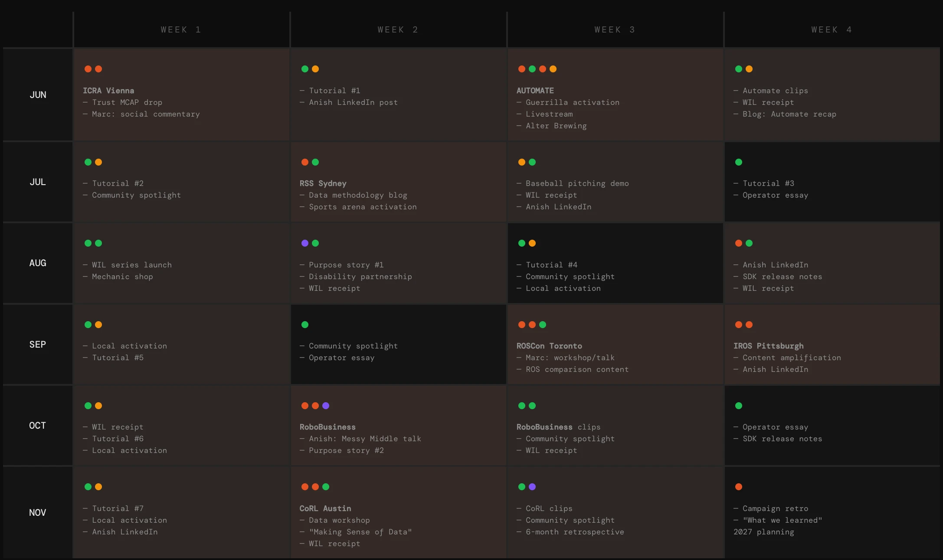
Task: Click the IROS Pittsburgh event title
Action: coord(769,346)
